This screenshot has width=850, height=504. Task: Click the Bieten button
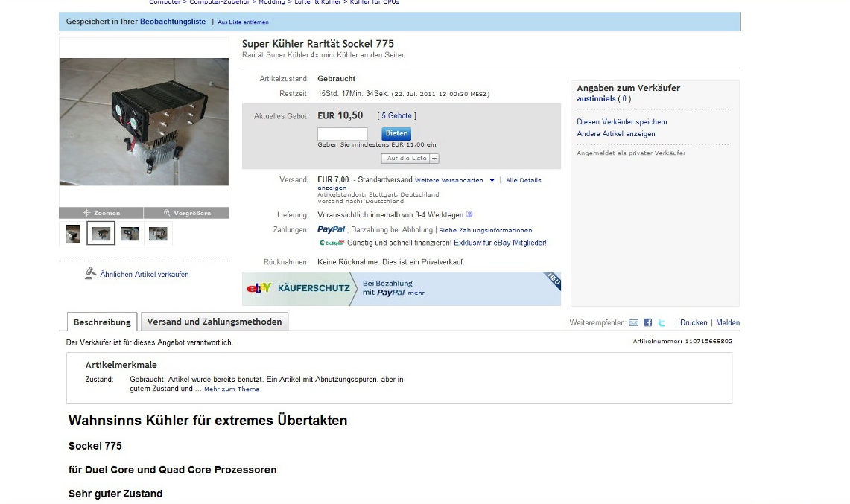coord(396,133)
